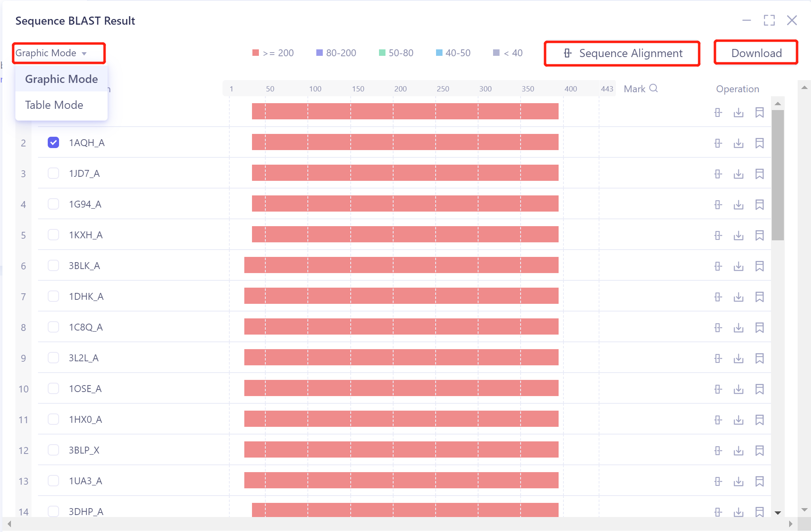
Task: Open alignment icon for 3BLK_A row
Action: tap(718, 266)
